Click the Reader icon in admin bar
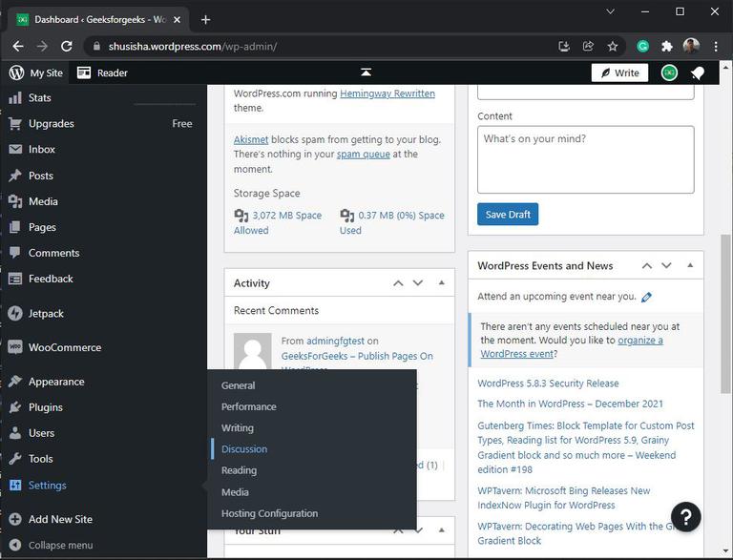 point(84,73)
